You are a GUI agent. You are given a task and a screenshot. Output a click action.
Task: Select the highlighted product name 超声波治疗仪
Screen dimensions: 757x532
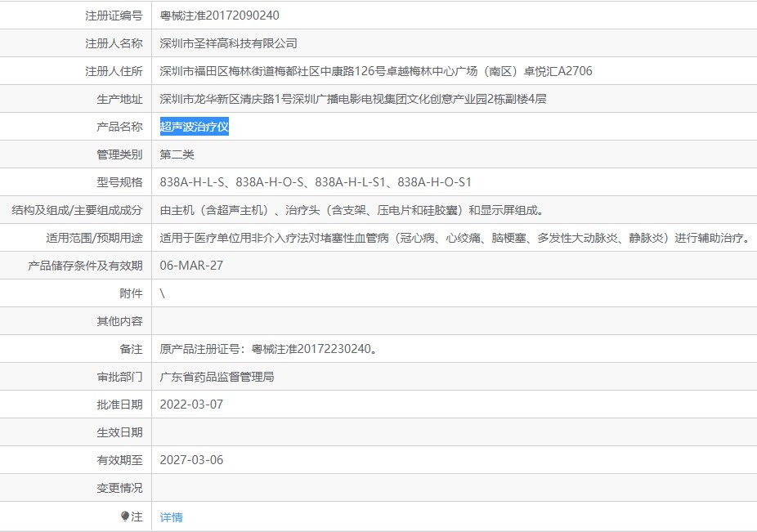[195, 127]
